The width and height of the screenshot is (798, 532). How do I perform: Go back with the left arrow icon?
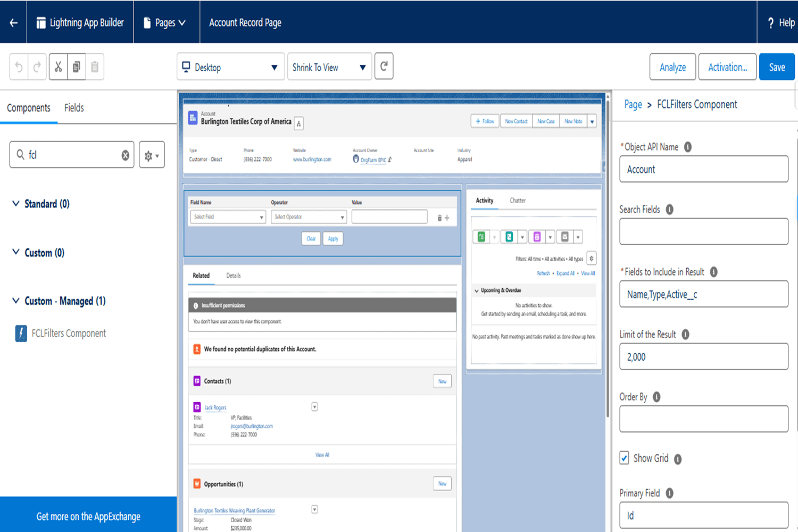coord(13,22)
